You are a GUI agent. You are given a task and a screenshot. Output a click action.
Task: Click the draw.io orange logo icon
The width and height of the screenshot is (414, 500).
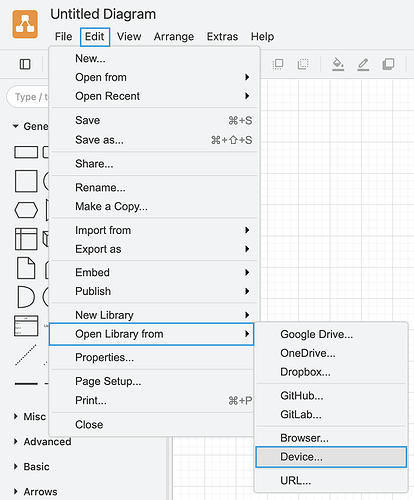pyautogui.click(x=25, y=24)
